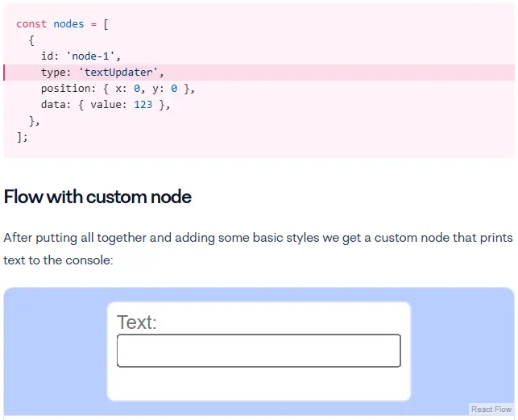The height and width of the screenshot is (420, 518).
Task: Click the highlighted type: 'textUpdater' code line
Action: pyautogui.click(x=102, y=73)
